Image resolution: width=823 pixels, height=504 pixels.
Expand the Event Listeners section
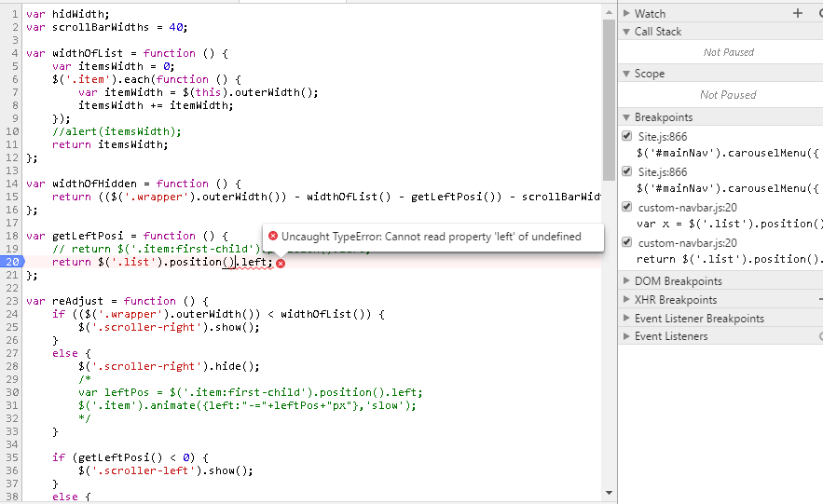[626, 336]
